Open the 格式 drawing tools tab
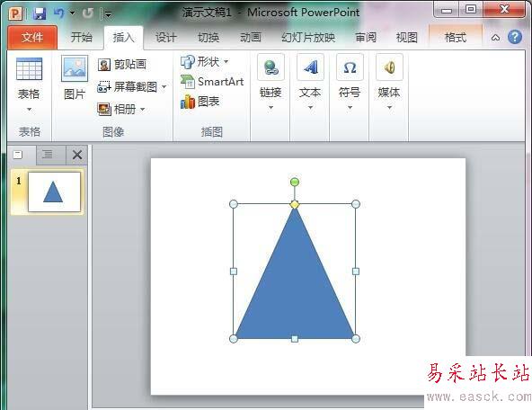The image size is (532, 410). coord(456,38)
